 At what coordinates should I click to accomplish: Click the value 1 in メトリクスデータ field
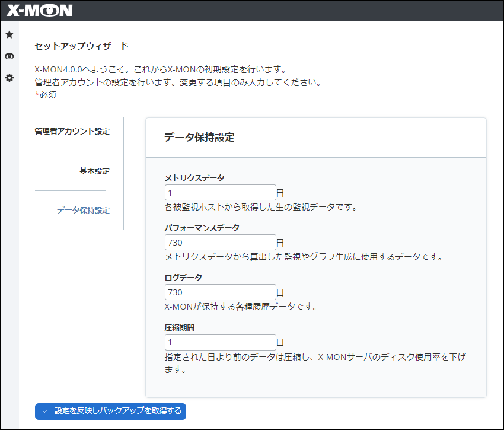(x=169, y=192)
